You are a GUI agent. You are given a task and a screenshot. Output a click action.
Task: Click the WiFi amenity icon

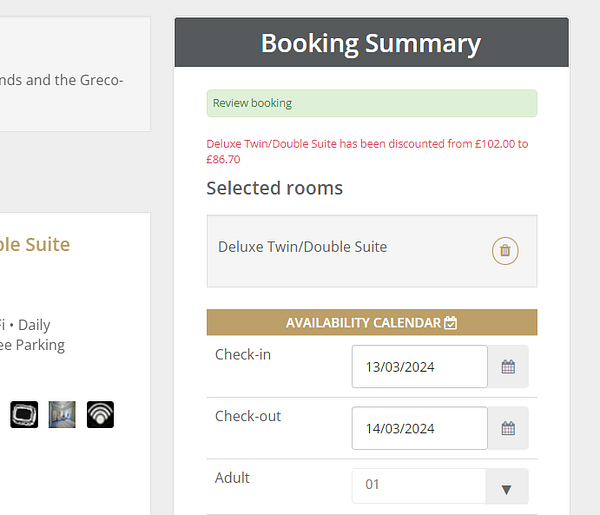100,414
